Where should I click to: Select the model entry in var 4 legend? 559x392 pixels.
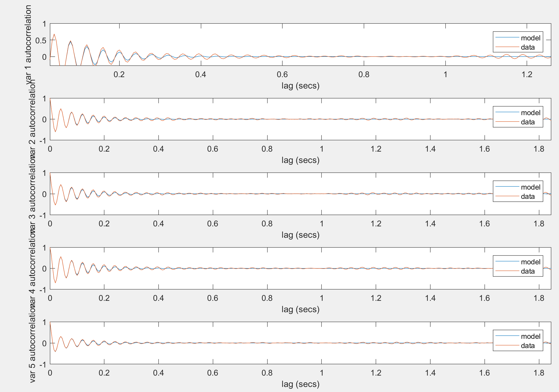(x=531, y=261)
